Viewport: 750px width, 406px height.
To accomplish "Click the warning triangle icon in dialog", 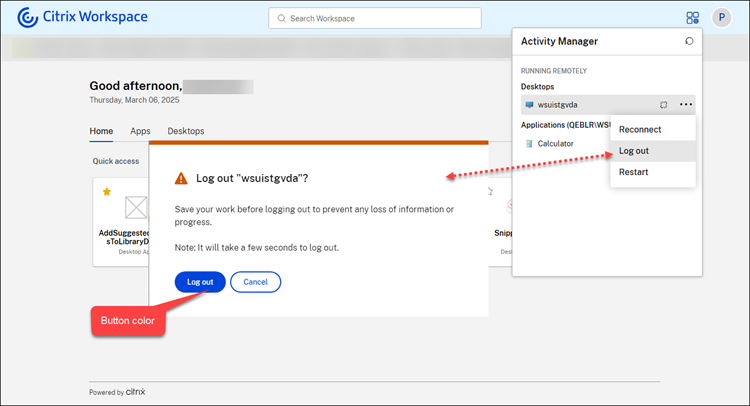I will [181, 178].
